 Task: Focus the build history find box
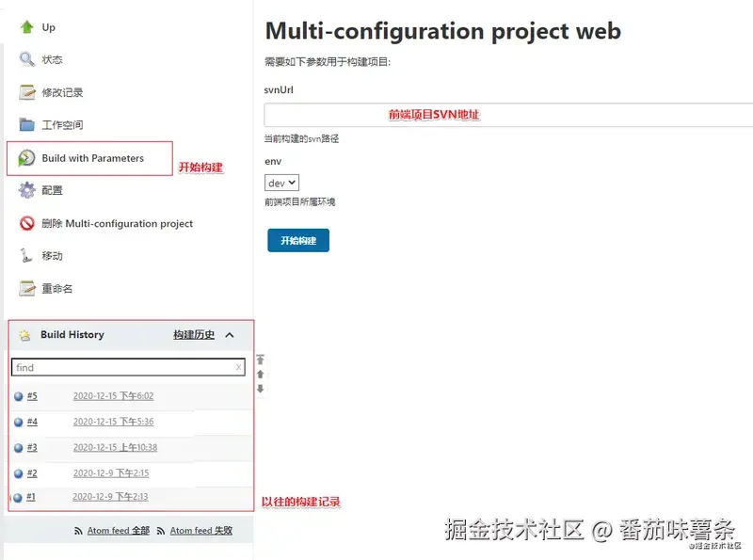click(128, 367)
